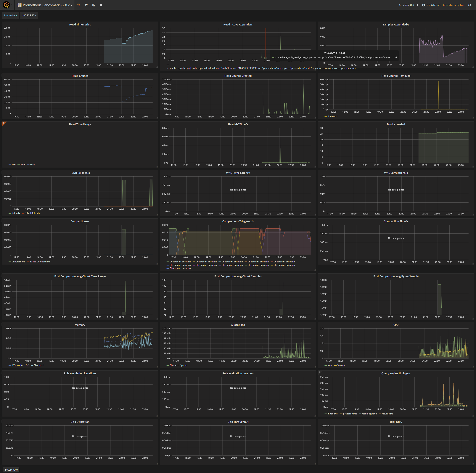The width and height of the screenshot is (476, 473).
Task: Open the Compactions Triggered/s panel title menu
Action: click(x=238, y=221)
